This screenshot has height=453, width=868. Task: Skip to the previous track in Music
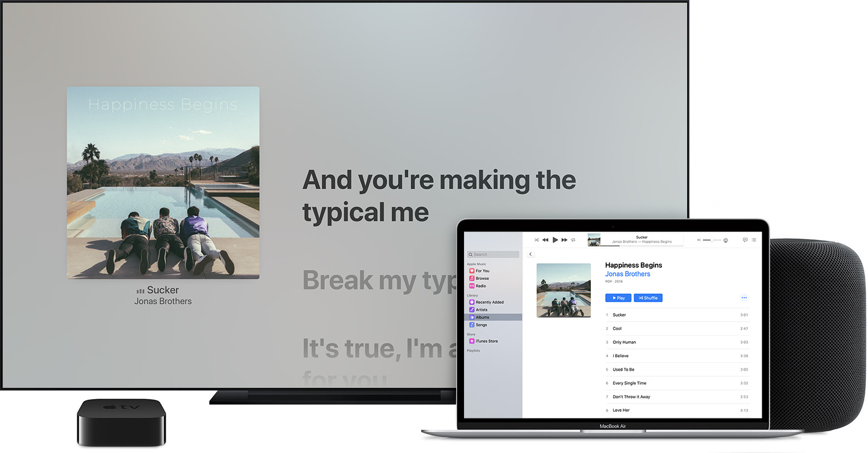tap(545, 240)
